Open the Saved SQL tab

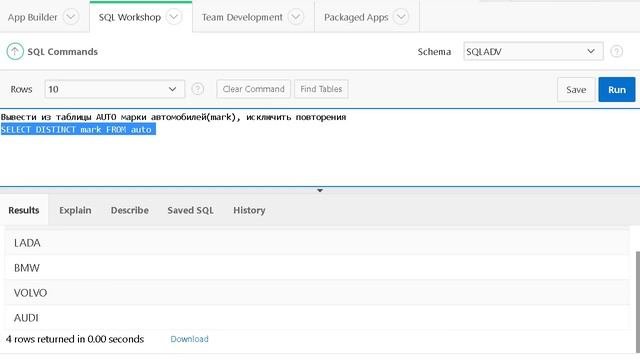click(190, 210)
